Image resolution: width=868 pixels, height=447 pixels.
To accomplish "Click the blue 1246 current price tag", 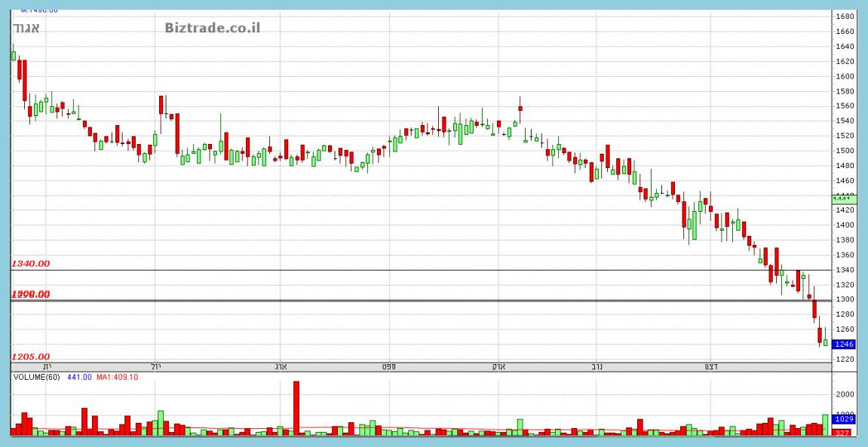I will tap(844, 344).
